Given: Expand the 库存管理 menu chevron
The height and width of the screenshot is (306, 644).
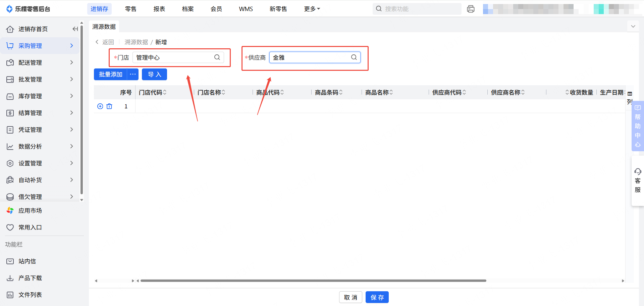Looking at the screenshot, I should (x=71, y=96).
